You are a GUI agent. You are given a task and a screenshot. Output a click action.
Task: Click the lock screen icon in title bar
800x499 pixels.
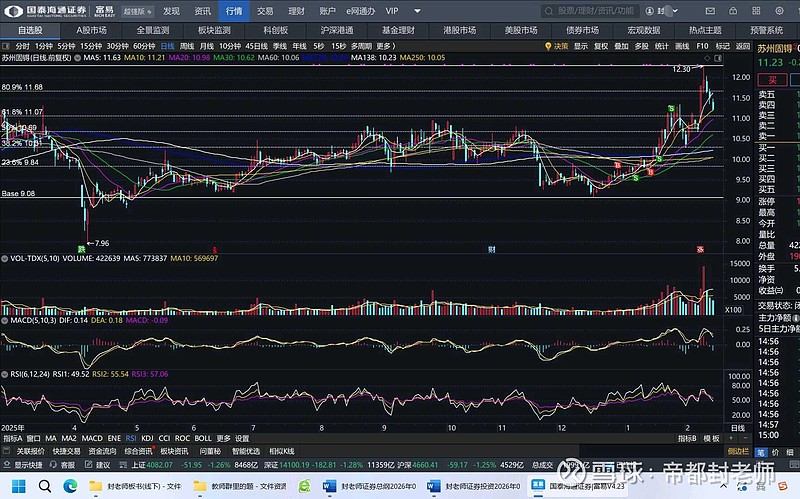click(733, 11)
